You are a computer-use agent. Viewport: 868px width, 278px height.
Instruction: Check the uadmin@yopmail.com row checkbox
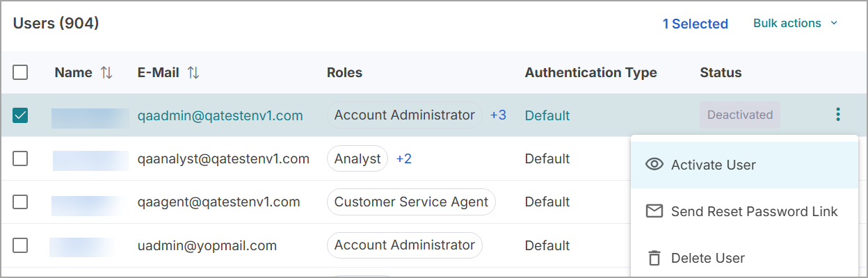tap(20, 245)
